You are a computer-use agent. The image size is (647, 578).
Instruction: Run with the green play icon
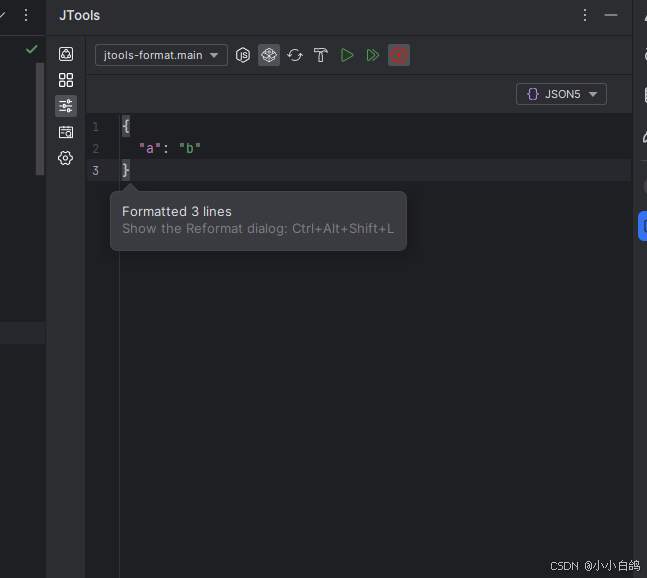coord(347,55)
